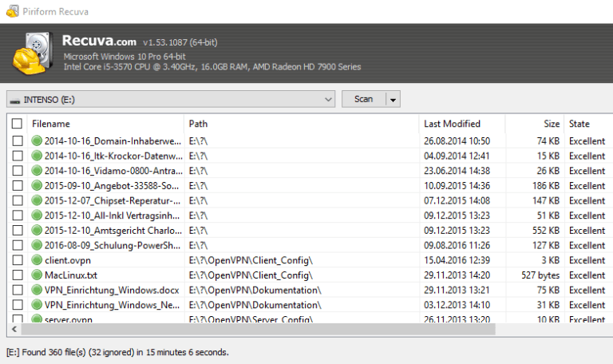613x364 pixels.
Task: Click the horizontal scrollbar thumb
Action: coord(259,329)
